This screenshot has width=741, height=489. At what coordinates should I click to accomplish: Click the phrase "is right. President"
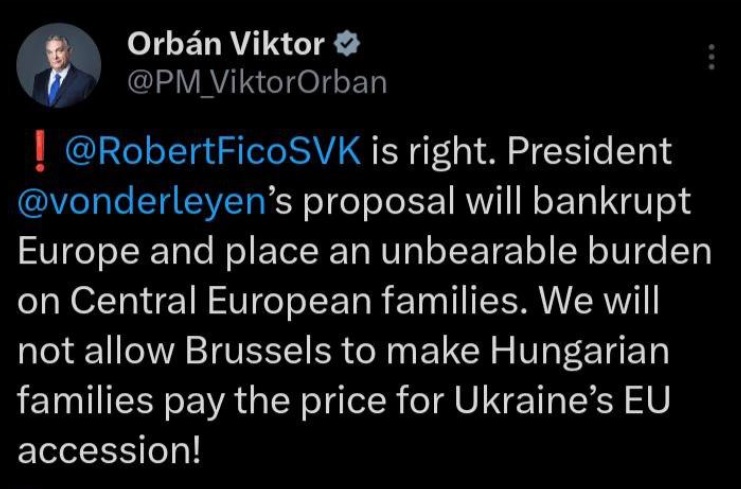click(521, 151)
